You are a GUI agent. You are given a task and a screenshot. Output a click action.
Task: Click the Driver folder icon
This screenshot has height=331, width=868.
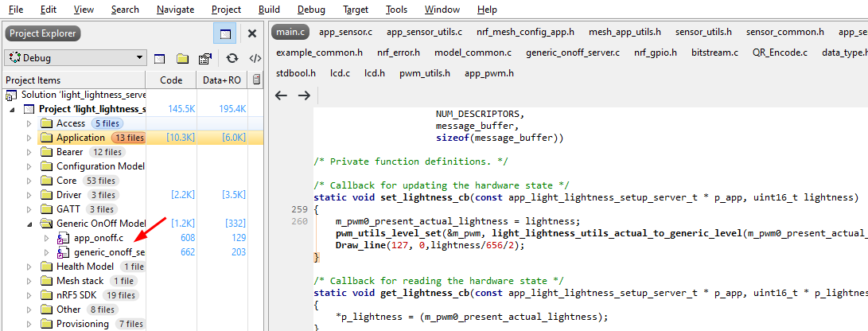click(46, 195)
